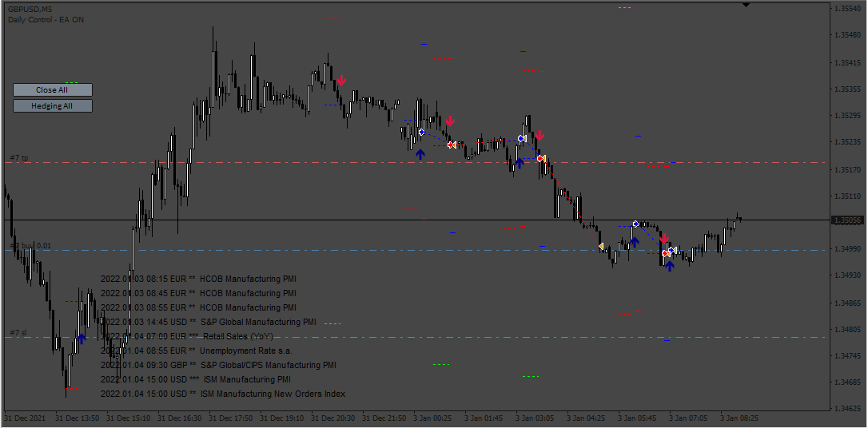Click the ISM Manufacturing PMI news row
Viewport: 868px width, 428px height.
pyautogui.click(x=195, y=379)
